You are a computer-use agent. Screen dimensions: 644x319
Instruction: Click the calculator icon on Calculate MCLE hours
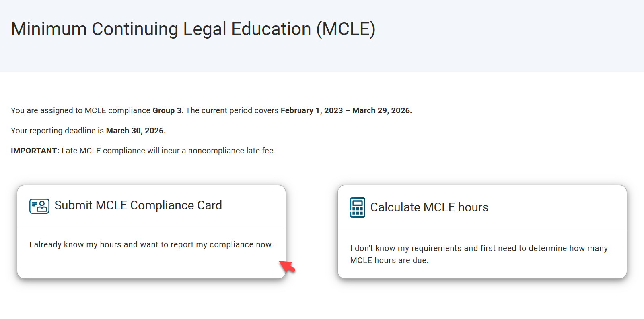pyautogui.click(x=358, y=207)
